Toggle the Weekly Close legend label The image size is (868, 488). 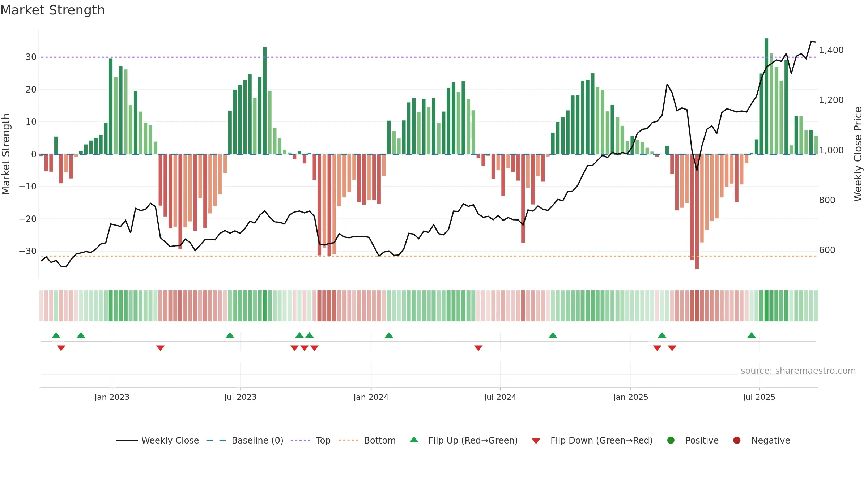click(x=170, y=440)
